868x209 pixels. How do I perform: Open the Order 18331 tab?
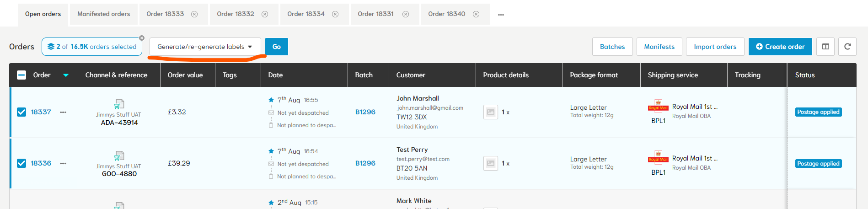(376, 14)
